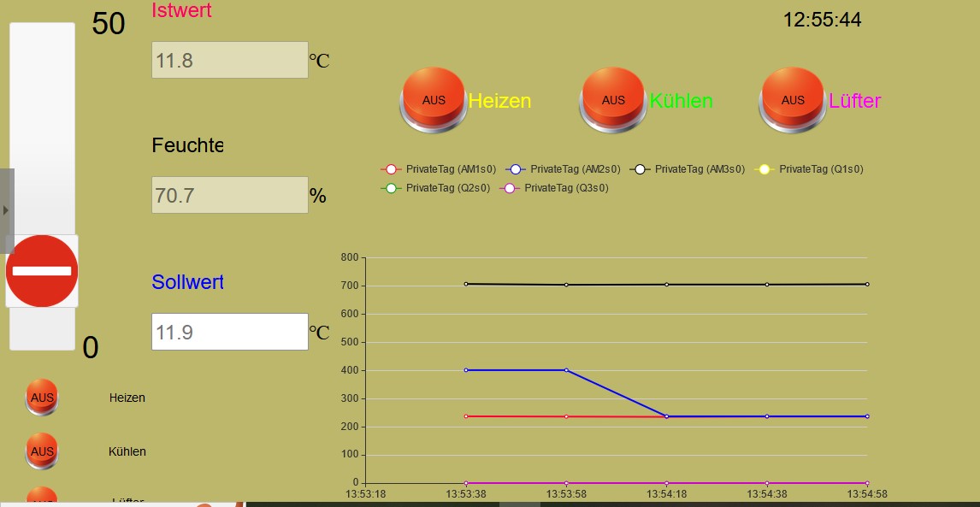The width and height of the screenshot is (980, 507).
Task: Click the black AM3s0 legend marker
Action: tap(641, 169)
